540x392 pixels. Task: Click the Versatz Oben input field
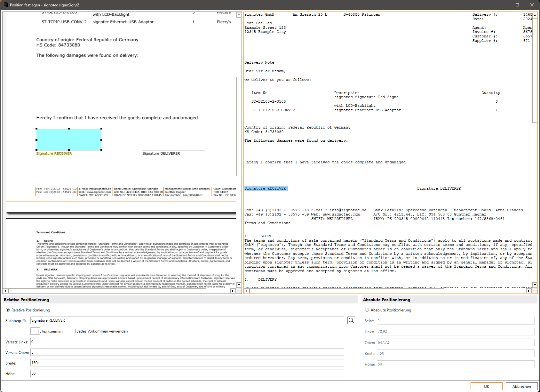pos(187,352)
